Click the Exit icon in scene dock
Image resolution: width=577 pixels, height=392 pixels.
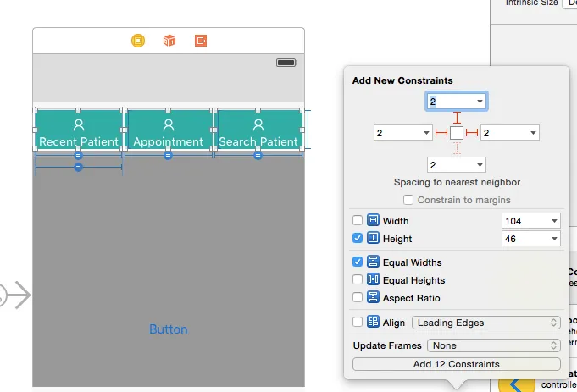(201, 41)
